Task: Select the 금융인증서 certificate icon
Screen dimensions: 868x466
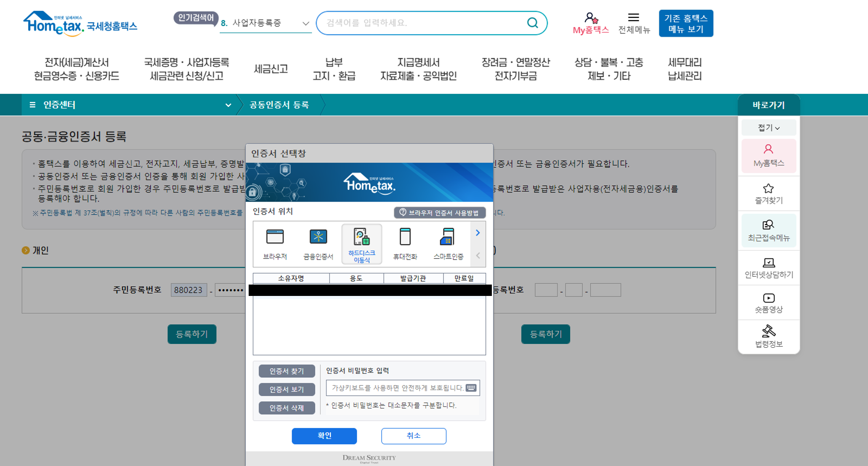Action: tap(318, 244)
